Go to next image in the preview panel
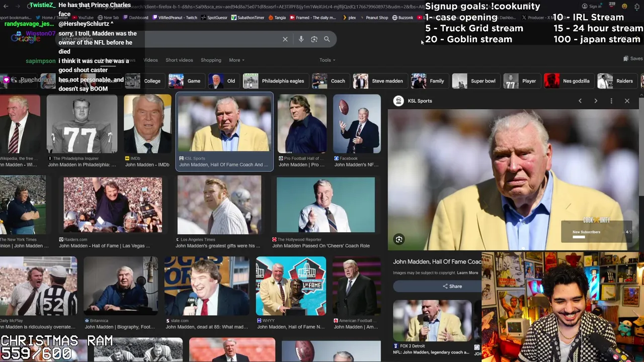 click(x=596, y=101)
